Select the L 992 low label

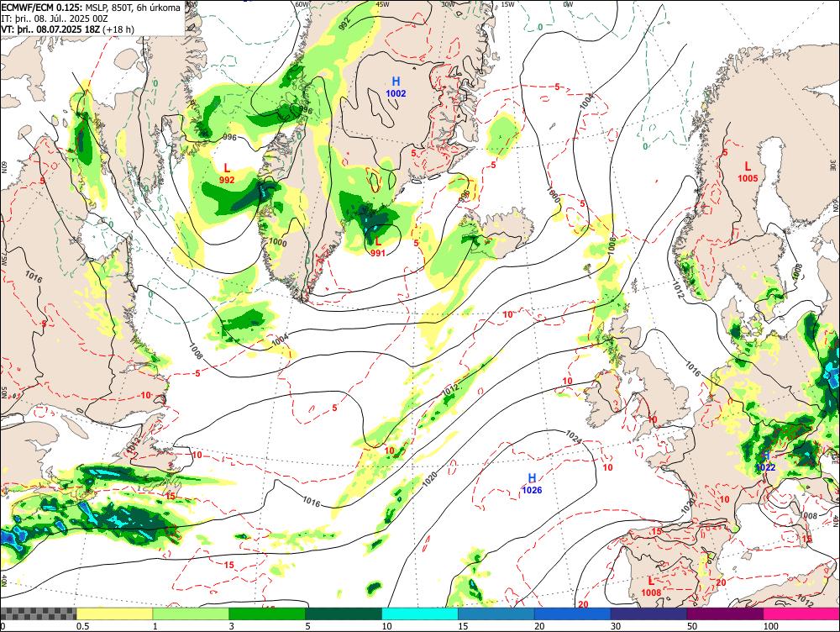tap(227, 174)
